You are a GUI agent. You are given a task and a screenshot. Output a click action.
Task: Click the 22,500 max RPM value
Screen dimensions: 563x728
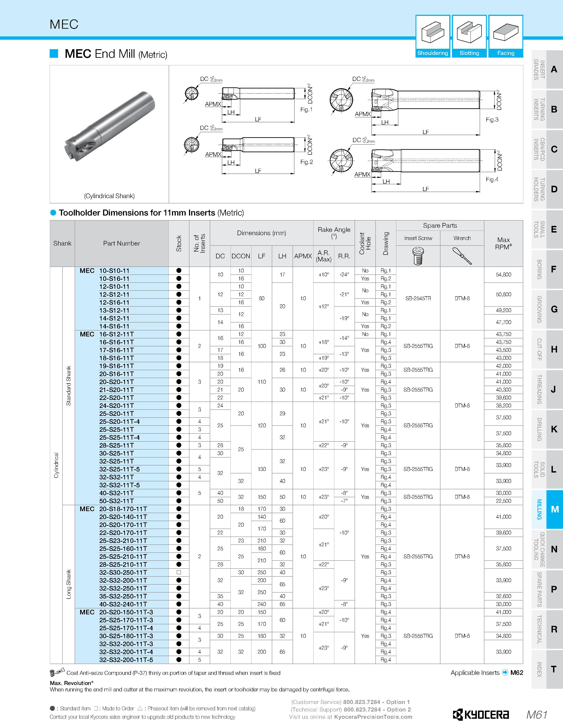click(x=503, y=501)
